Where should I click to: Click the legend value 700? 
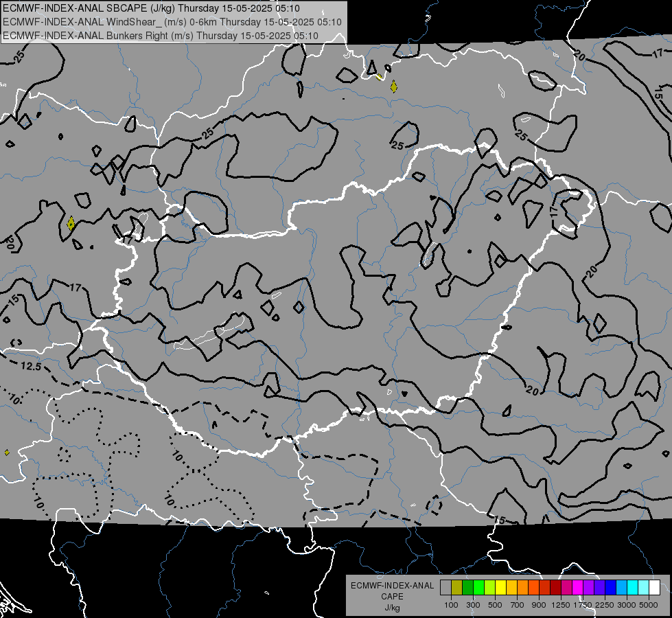[x=518, y=605]
